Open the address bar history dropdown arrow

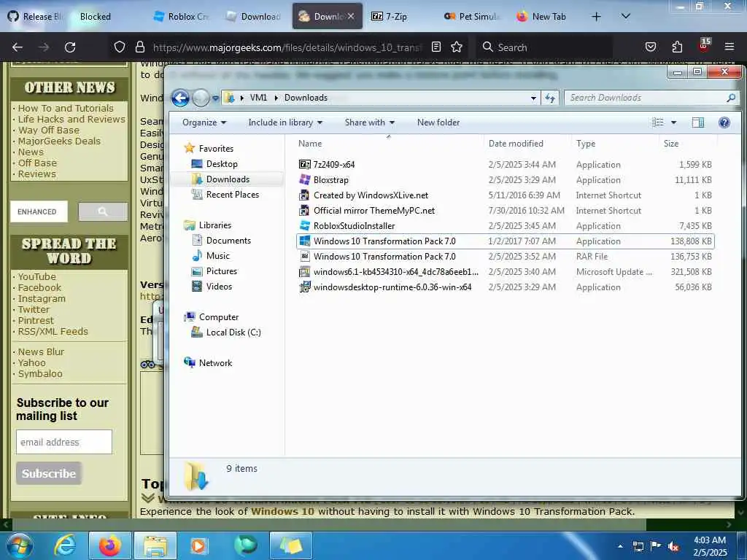[533, 98]
